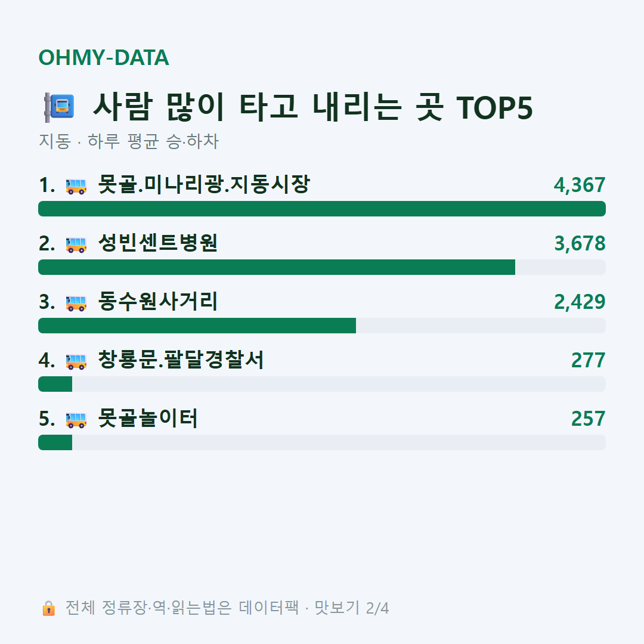
Task: Click the 277 ridership value
Action: 588,361
